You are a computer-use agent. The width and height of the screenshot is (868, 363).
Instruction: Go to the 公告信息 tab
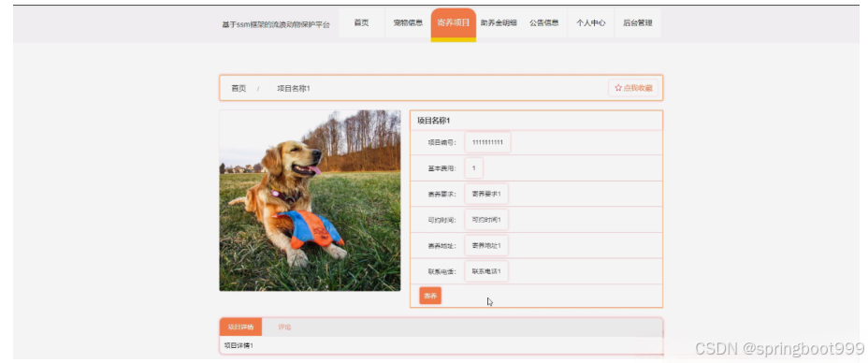544,22
